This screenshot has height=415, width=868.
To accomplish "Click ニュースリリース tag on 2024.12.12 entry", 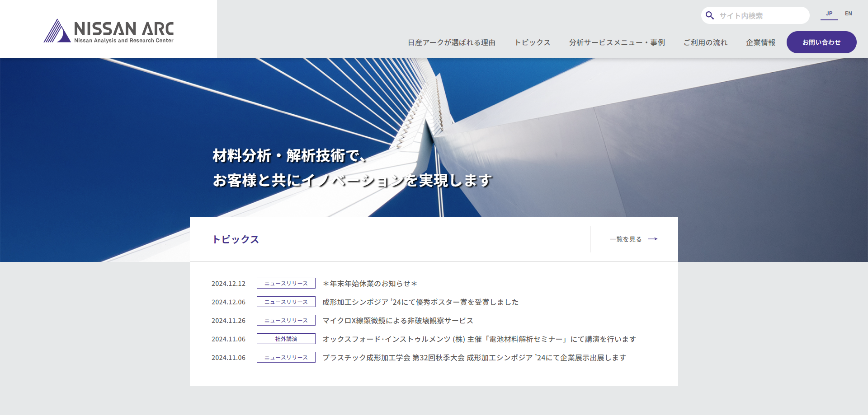I will tap(286, 284).
